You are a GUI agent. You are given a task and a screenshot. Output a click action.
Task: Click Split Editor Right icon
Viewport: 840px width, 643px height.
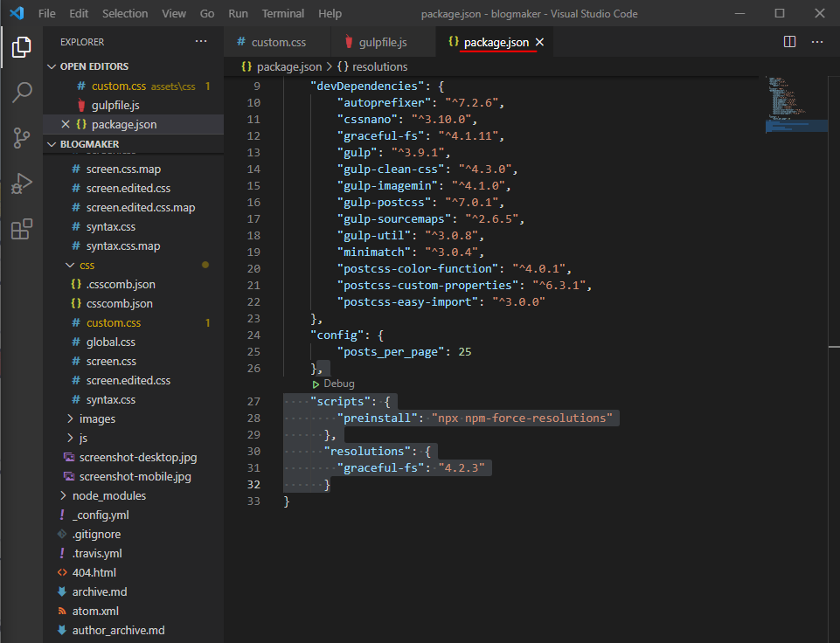point(789,42)
